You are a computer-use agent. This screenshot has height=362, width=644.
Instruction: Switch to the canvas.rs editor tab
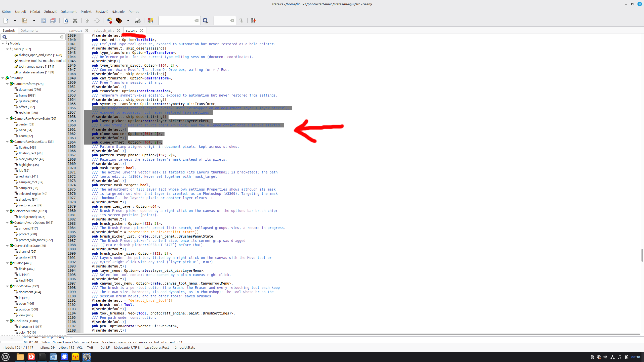click(x=76, y=30)
